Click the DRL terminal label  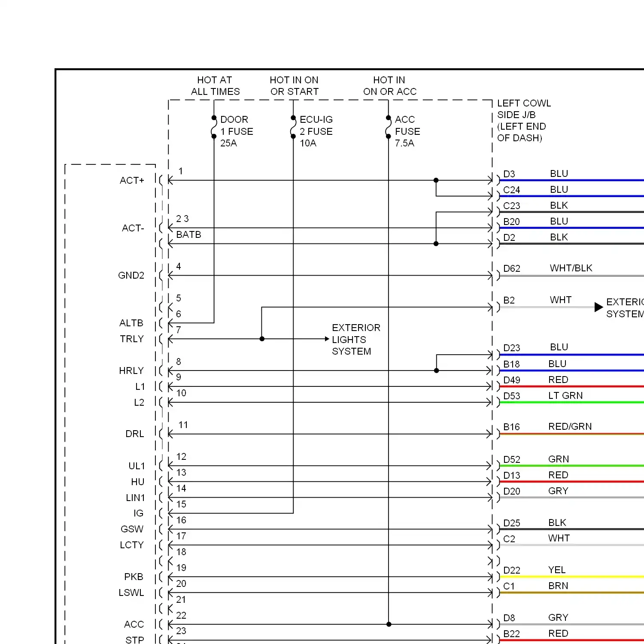[134, 434]
